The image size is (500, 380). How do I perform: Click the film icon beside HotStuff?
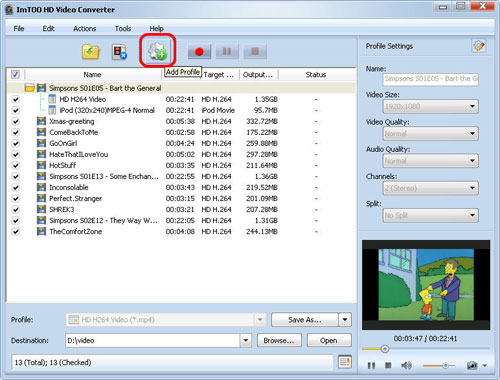click(x=41, y=165)
